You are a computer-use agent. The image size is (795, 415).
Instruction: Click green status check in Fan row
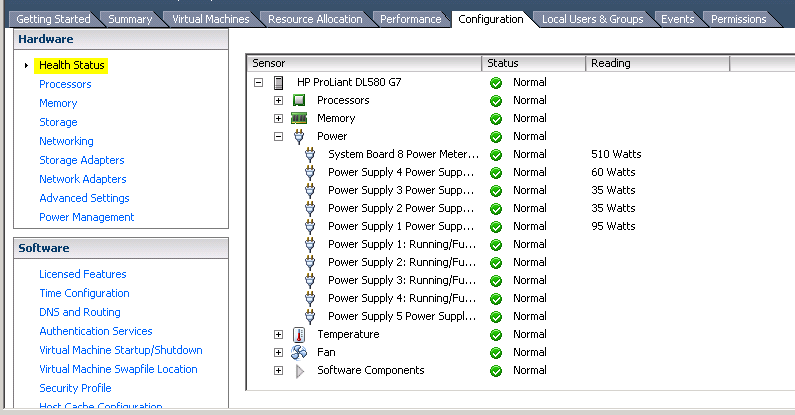pos(496,353)
